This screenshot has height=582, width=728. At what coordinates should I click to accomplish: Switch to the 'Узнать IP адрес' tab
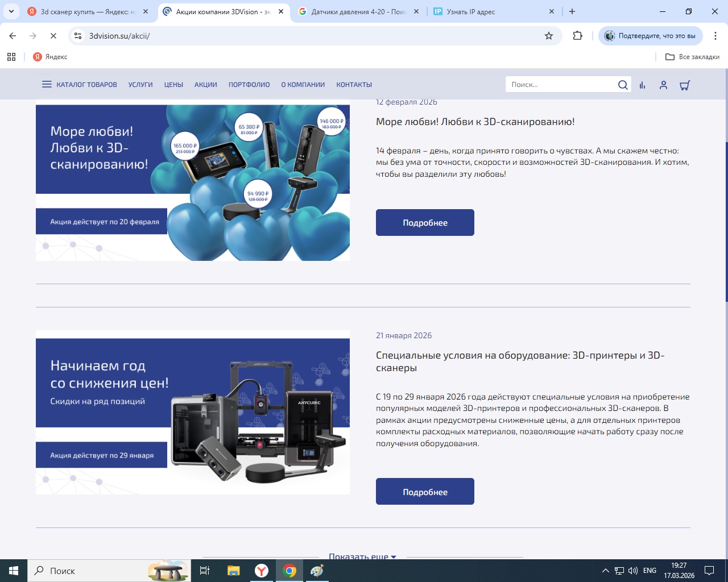point(494,11)
